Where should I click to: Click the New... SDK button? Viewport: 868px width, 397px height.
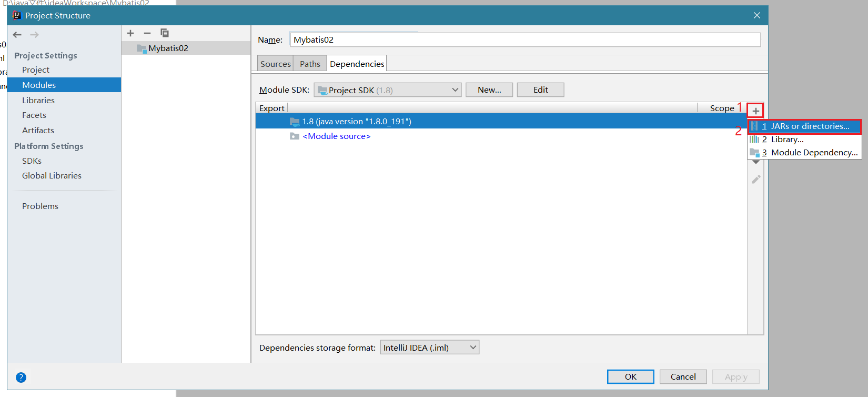pos(489,90)
